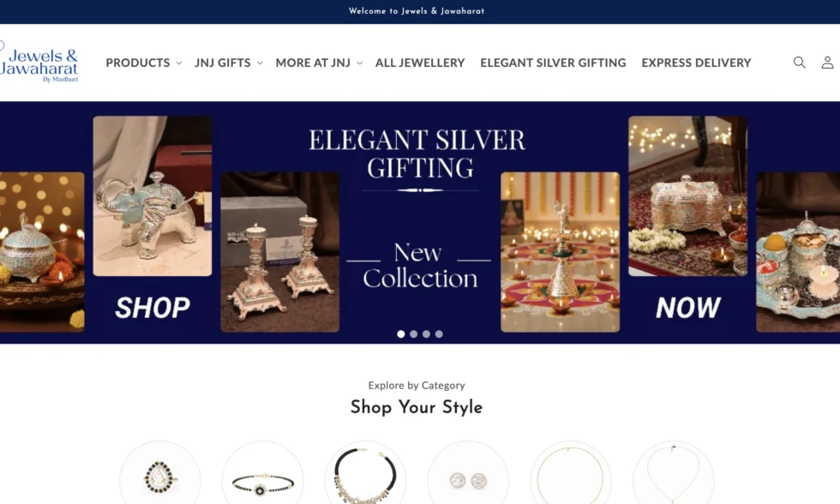Select the black-stone ring category circle
Image resolution: width=840 pixels, height=504 pixels.
tap(159, 472)
